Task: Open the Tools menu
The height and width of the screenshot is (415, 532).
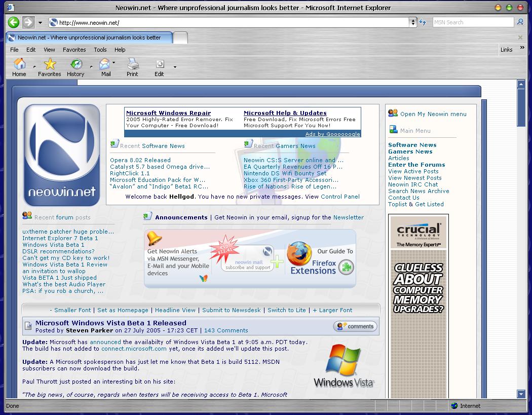Action: 100,50
